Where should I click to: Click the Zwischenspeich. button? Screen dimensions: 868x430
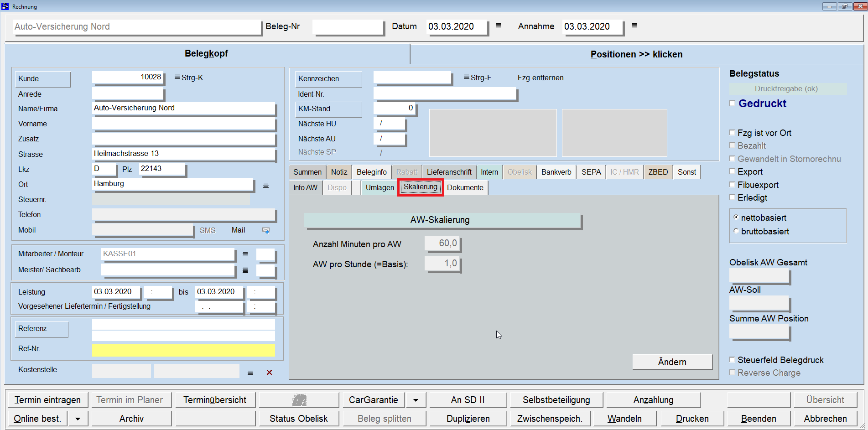click(550, 419)
